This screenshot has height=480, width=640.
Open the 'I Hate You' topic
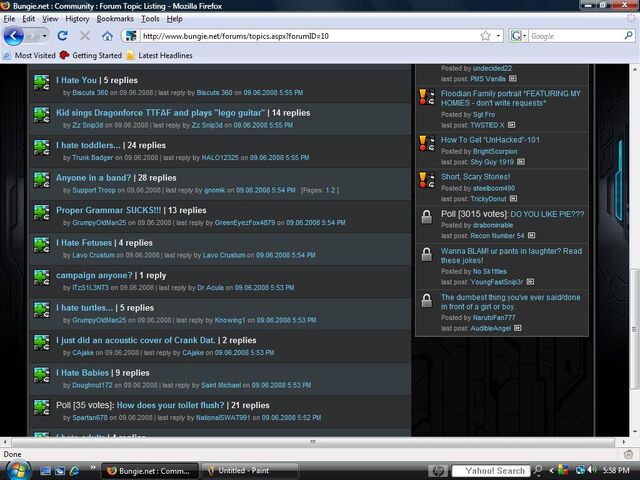pyautogui.click(x=76, y=80)
